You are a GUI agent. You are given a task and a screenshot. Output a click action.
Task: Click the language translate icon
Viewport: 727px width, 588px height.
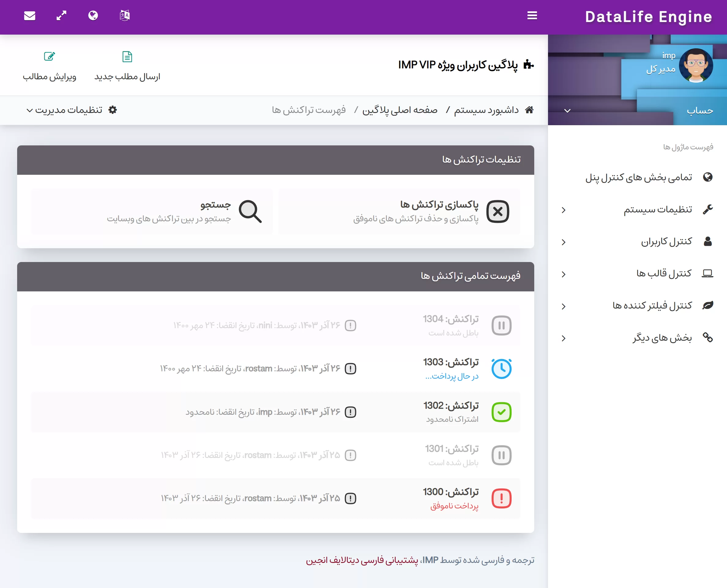[x=125, y=16]
